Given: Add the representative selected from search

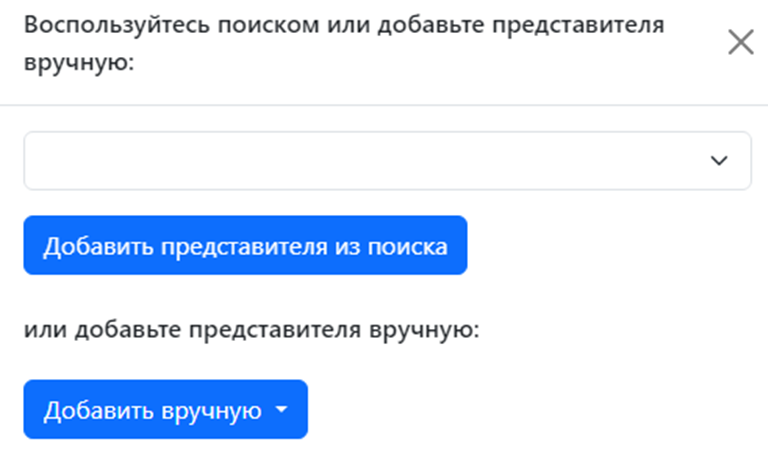Looking at the screenshot, I should point(245,246).
